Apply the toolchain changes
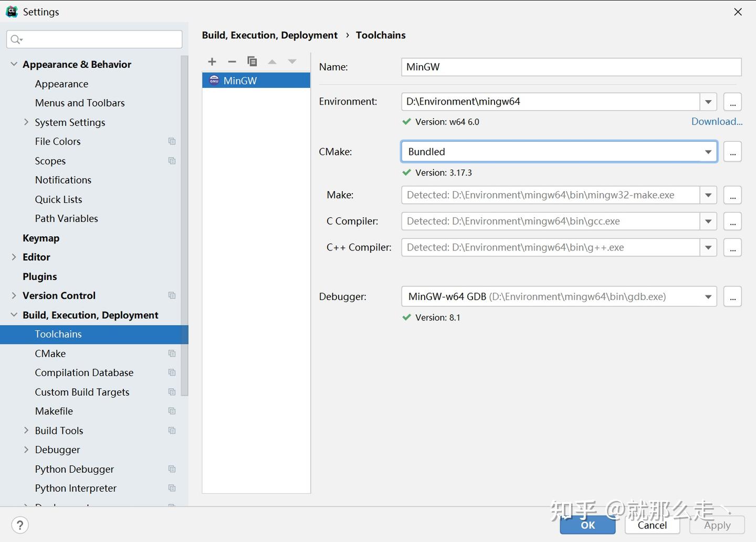 717,525
